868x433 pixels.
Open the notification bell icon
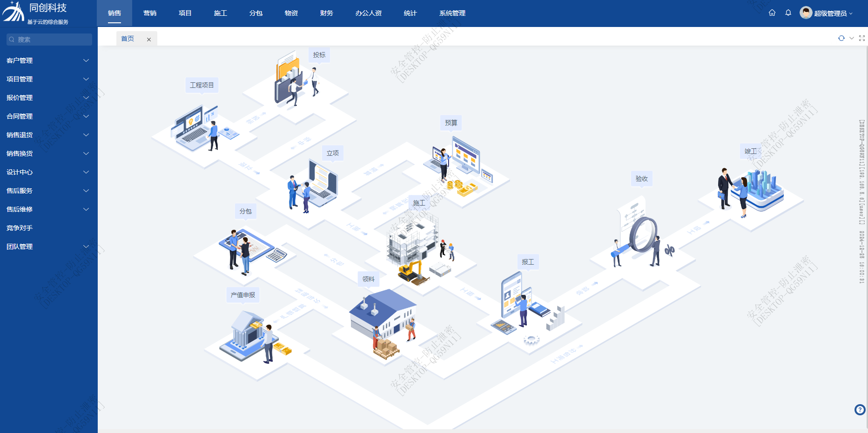788,13
